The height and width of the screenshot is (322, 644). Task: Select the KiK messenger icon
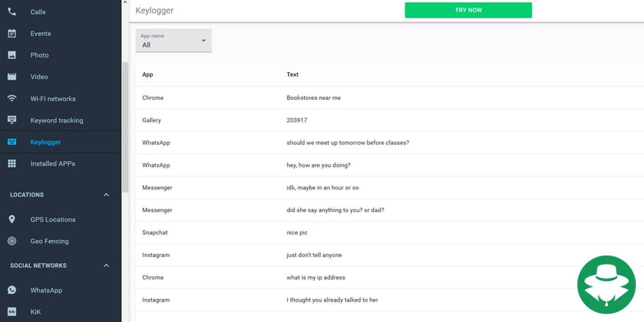pyautogui.click(x=12, y=311)
